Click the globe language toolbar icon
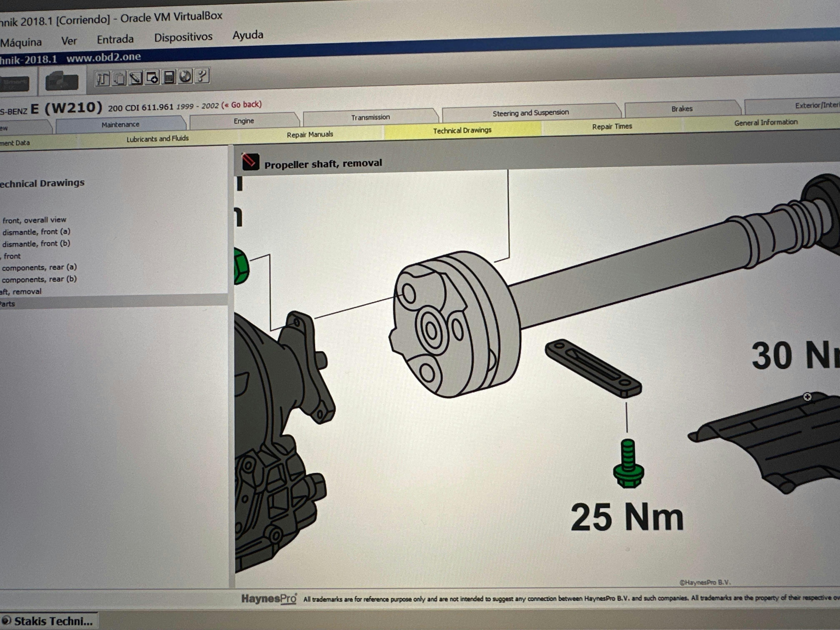 (x=185, y=76)
